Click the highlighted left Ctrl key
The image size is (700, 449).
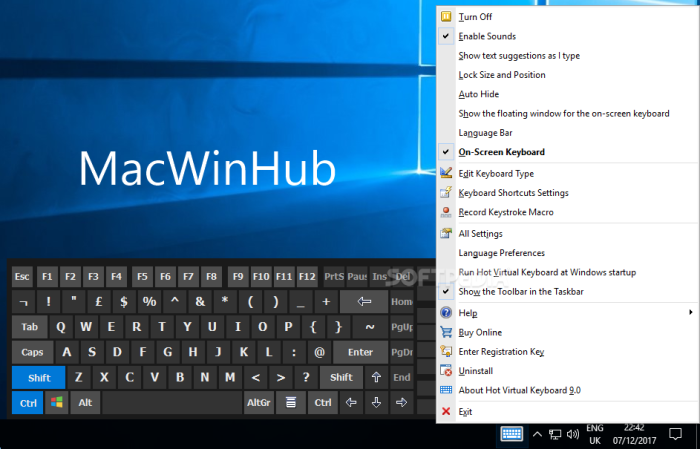(28, 403)
